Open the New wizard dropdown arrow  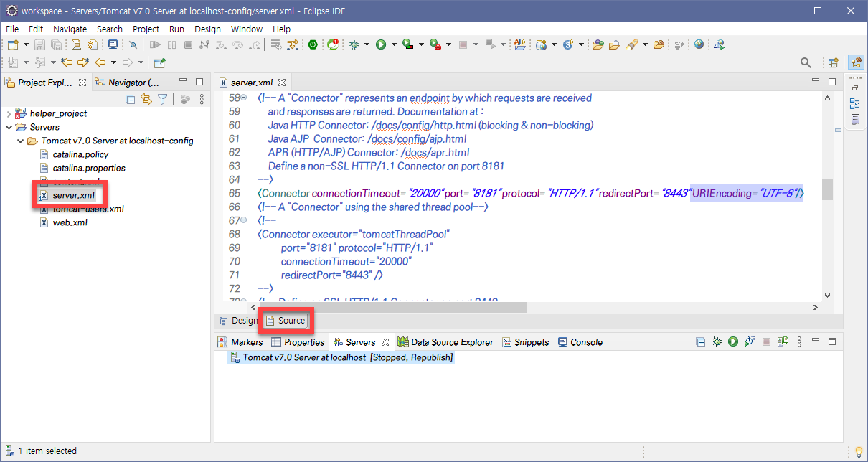tap(25, 44)
